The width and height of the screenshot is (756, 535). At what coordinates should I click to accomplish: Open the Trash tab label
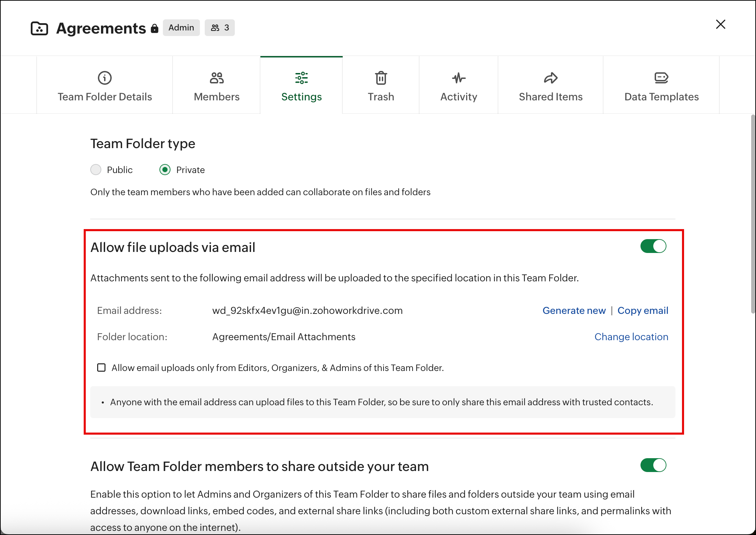pos(381,97)
